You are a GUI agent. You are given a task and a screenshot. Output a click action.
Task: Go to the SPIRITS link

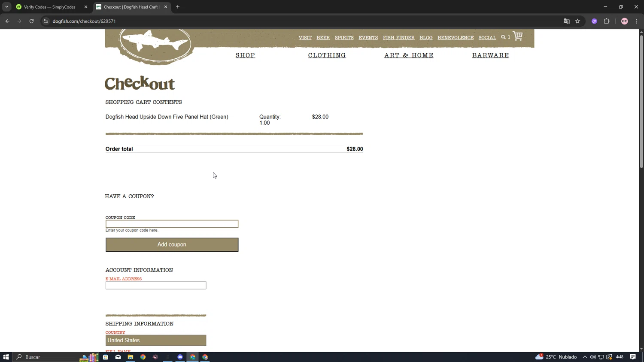344,38
